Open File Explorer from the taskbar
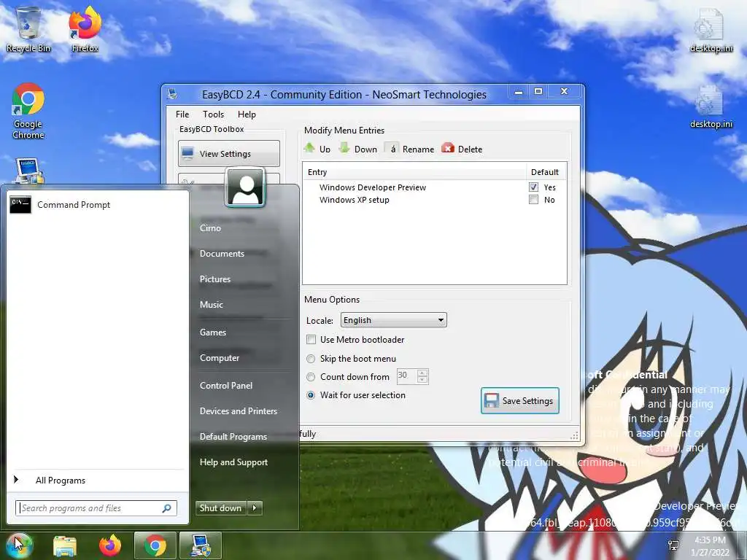 coord(65,546)
